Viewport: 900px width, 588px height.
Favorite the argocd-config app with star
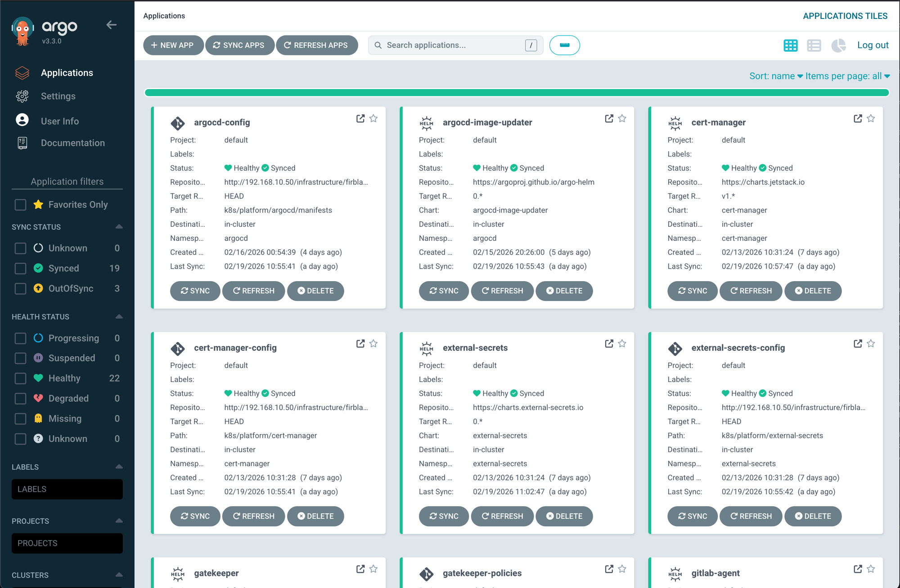click(373, 118)
